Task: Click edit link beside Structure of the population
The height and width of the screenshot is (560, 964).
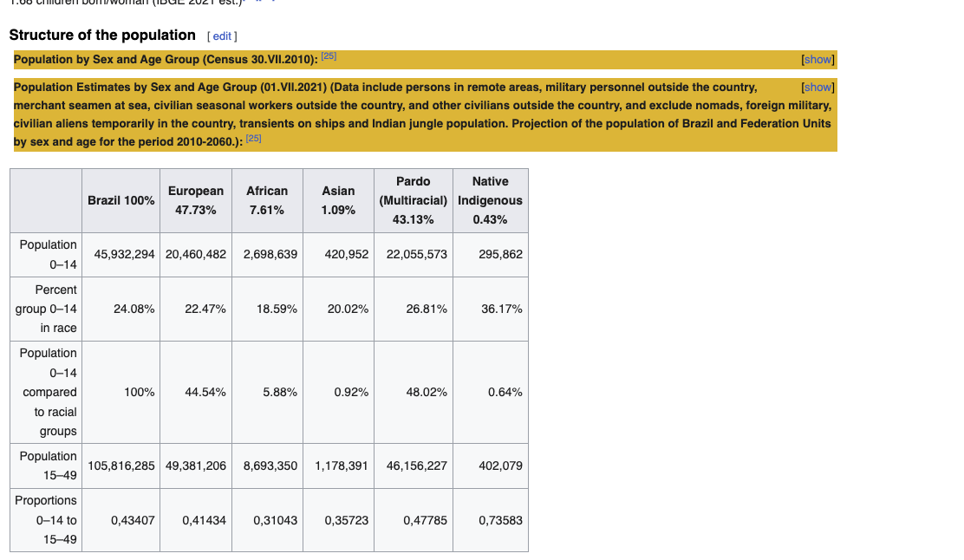Action: [x=221, y=36]
